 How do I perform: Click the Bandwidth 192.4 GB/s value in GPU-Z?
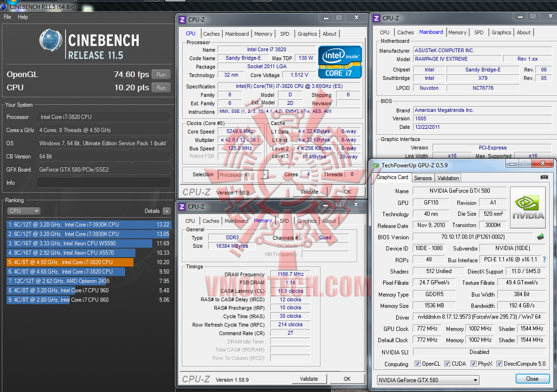coord(521,306)
